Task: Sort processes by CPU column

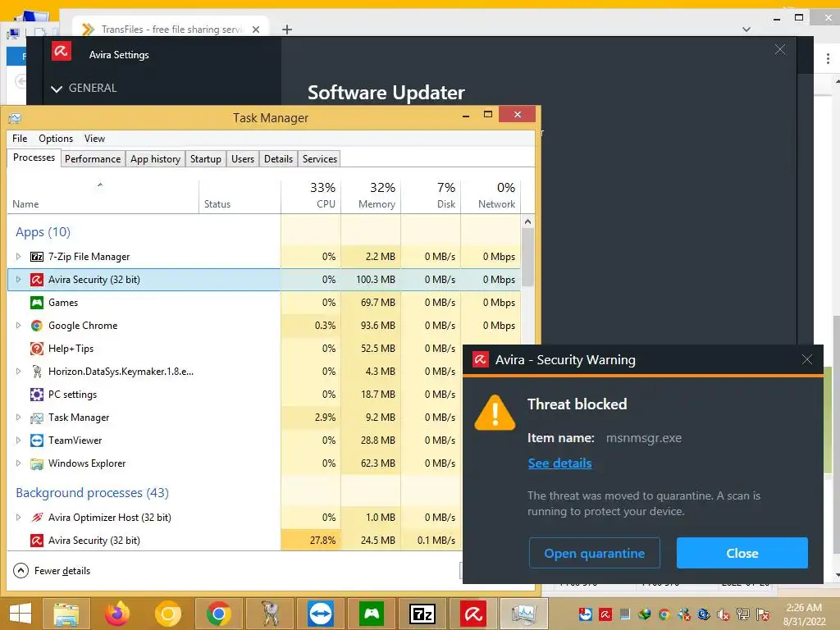Action: [x=311, y=195]
